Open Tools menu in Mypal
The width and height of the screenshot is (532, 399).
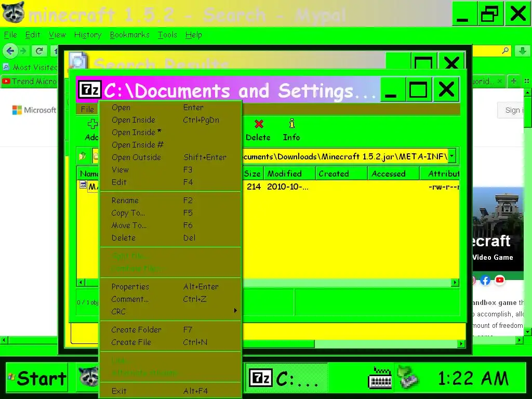167,35
